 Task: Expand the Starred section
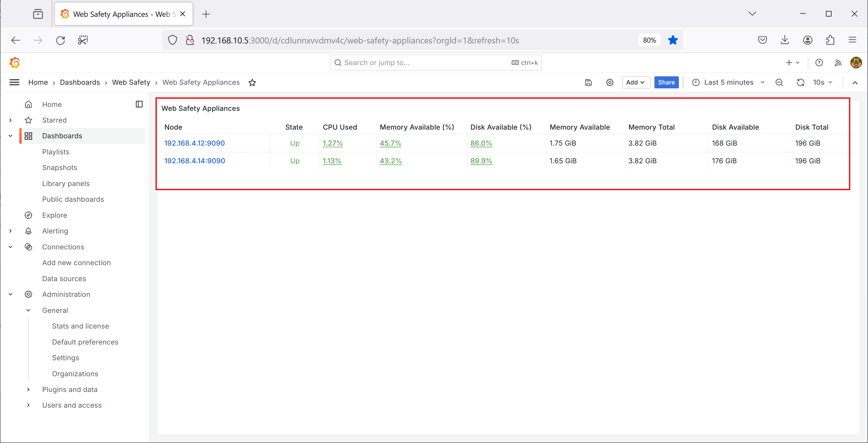coord(10,120)
